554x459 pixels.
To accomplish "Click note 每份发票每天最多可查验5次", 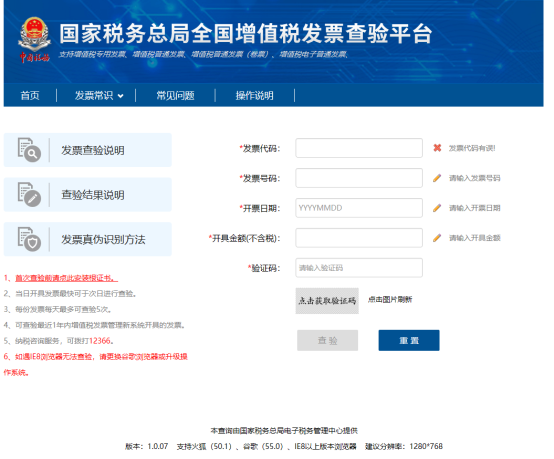I will tap(58, 310).
